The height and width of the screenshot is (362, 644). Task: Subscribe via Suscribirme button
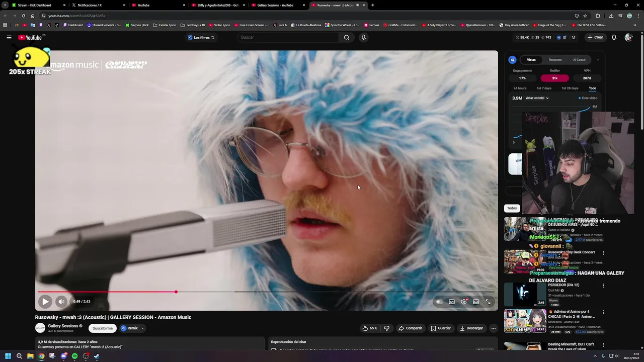(x=103, y=328)
